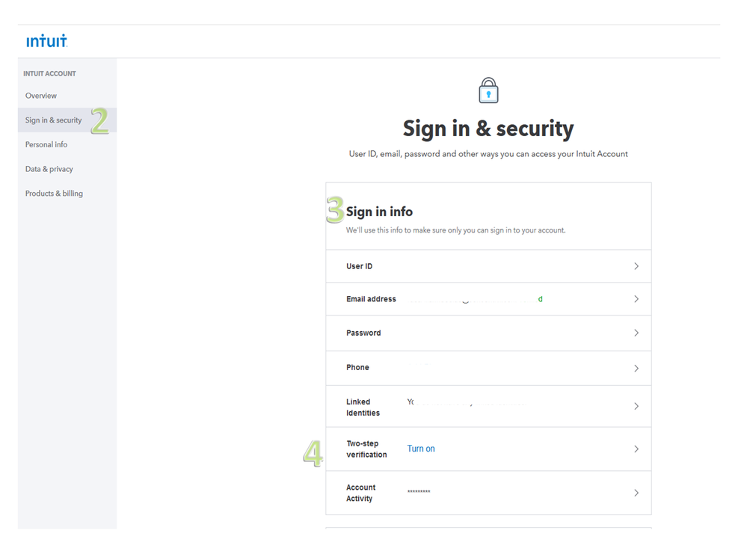Viewport: 747px width, 560px height.
Task: Navigate to Products & billing
Action: click(54, 194)
